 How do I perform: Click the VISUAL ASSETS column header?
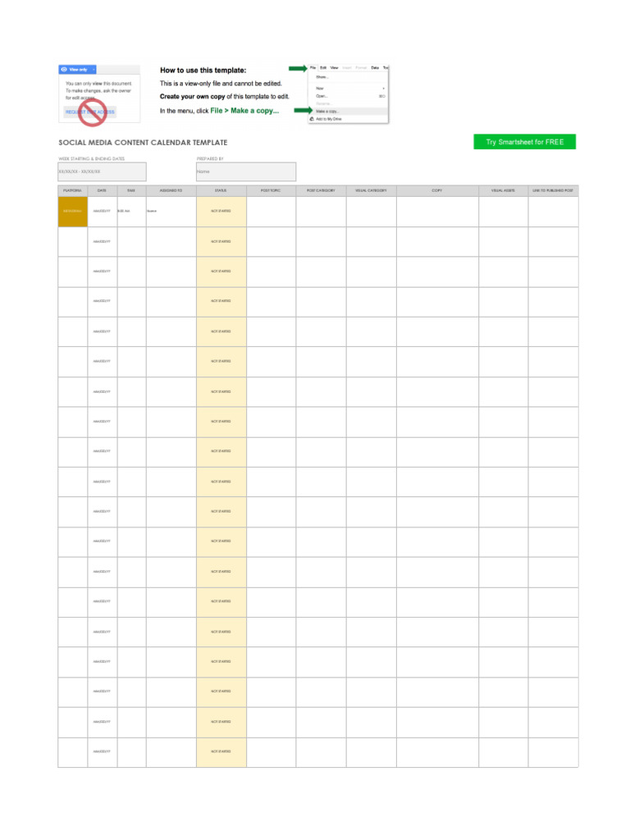pos(503,190)
